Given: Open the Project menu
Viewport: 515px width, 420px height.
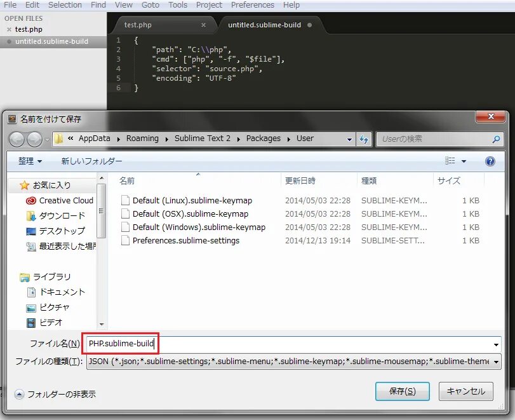Looking at the screenshot, I should tap(209, 5).
